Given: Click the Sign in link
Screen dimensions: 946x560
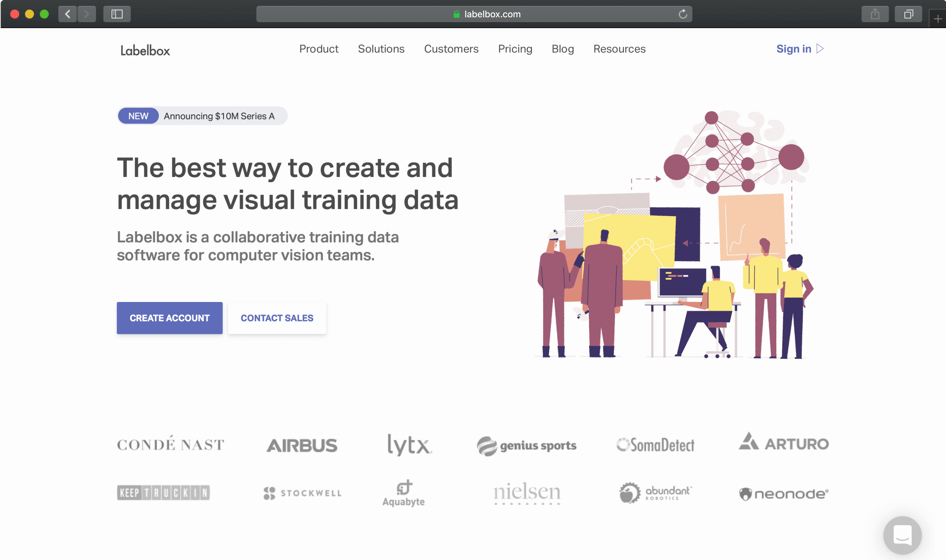Looking at the screenshot, I should (x=794, y=49).
